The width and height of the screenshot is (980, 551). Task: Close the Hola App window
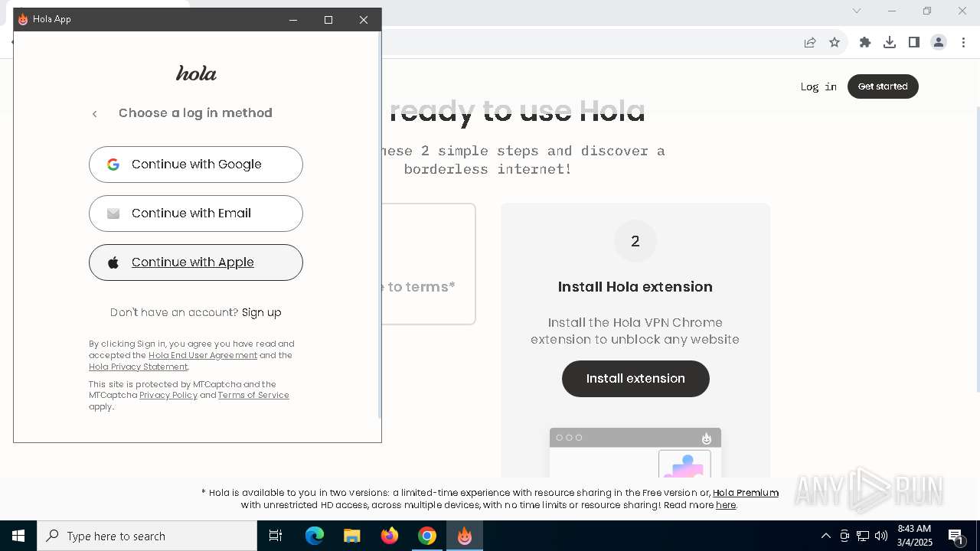click(364, 20)
